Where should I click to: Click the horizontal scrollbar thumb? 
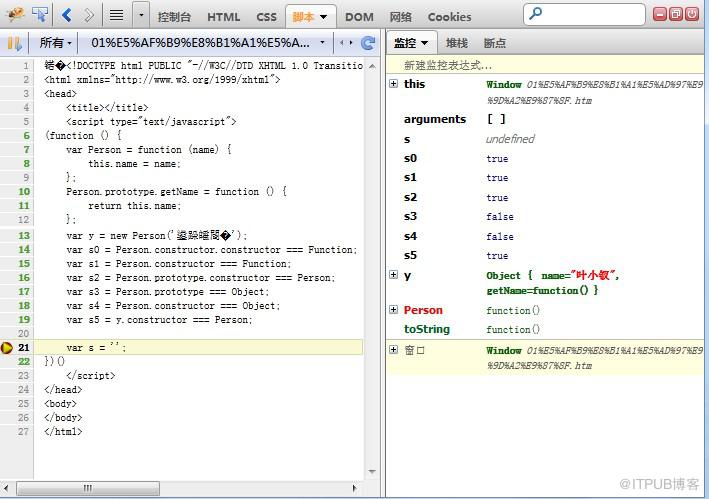click(x=88, y=488)
